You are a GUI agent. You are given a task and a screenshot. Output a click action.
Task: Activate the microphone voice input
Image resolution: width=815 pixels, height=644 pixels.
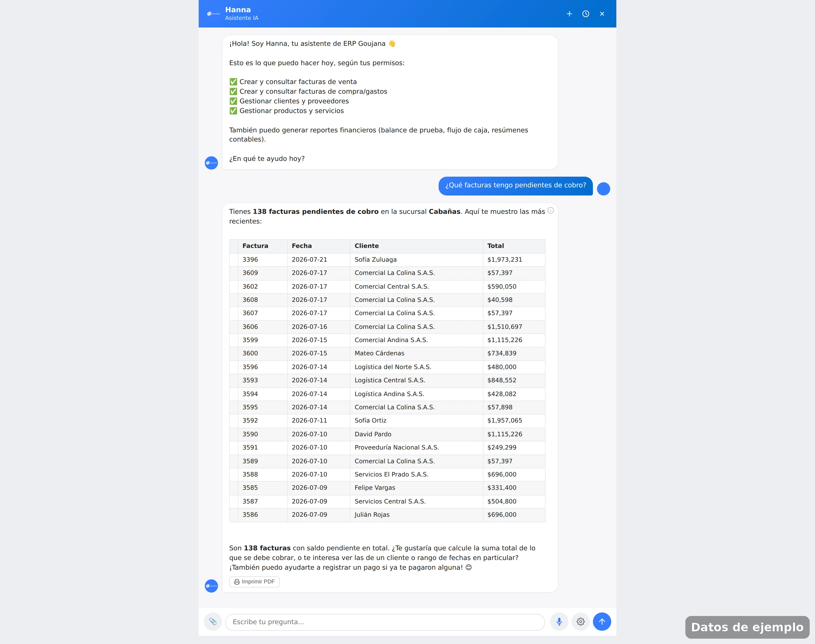559,621
